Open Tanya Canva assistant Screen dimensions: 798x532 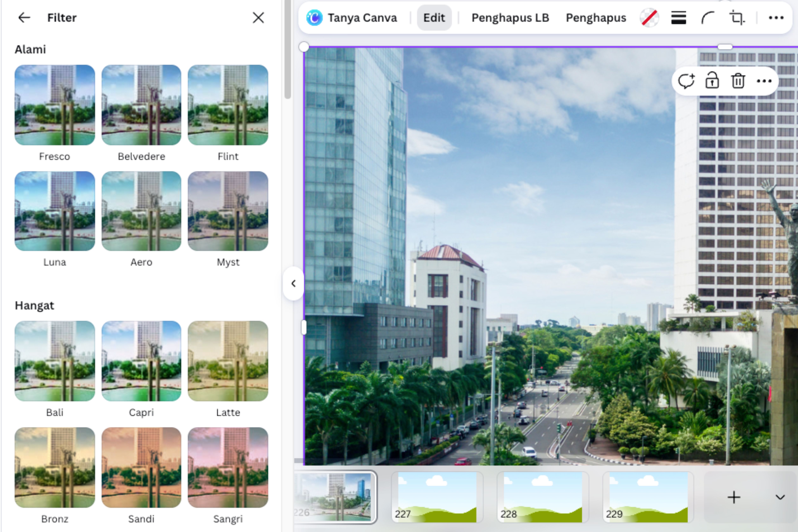coord(351,18)
